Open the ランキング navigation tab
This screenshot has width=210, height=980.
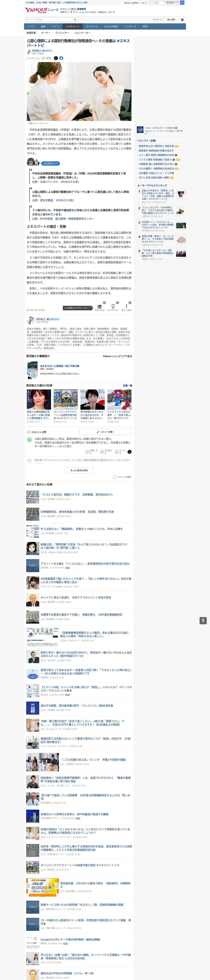pos(130,27)
